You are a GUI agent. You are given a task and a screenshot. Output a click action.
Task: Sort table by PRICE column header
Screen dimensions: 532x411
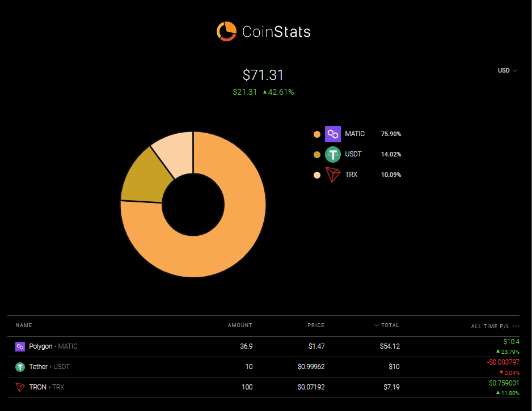(x=316, y=325)
